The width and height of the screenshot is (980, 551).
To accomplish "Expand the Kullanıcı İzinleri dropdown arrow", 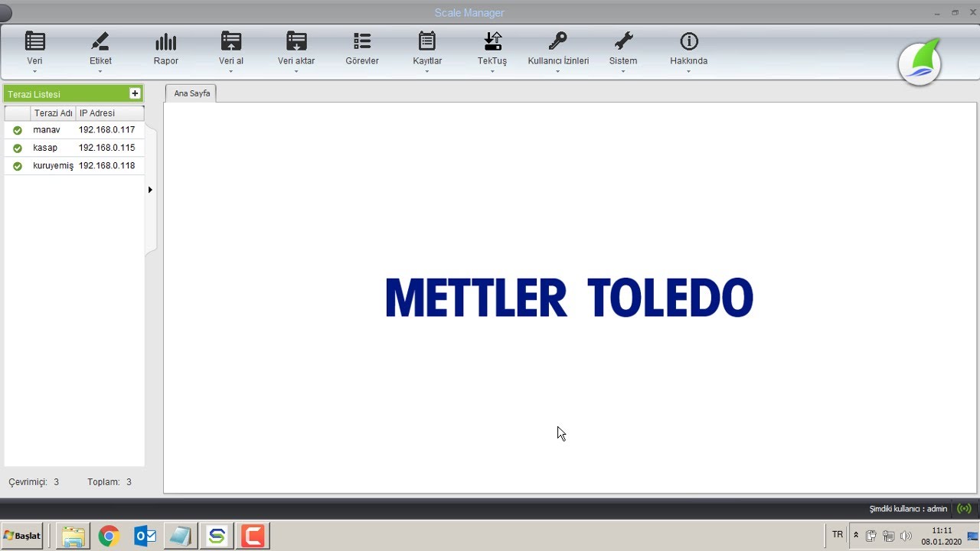I will 558,72.
